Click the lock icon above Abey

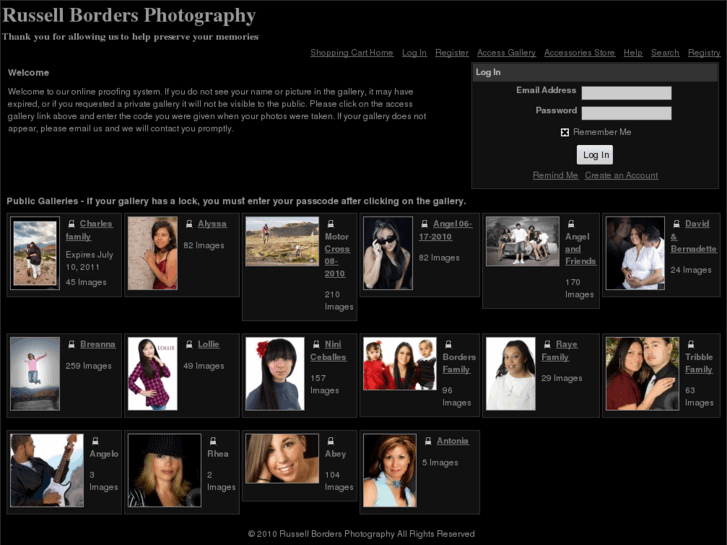pos(331,441)
